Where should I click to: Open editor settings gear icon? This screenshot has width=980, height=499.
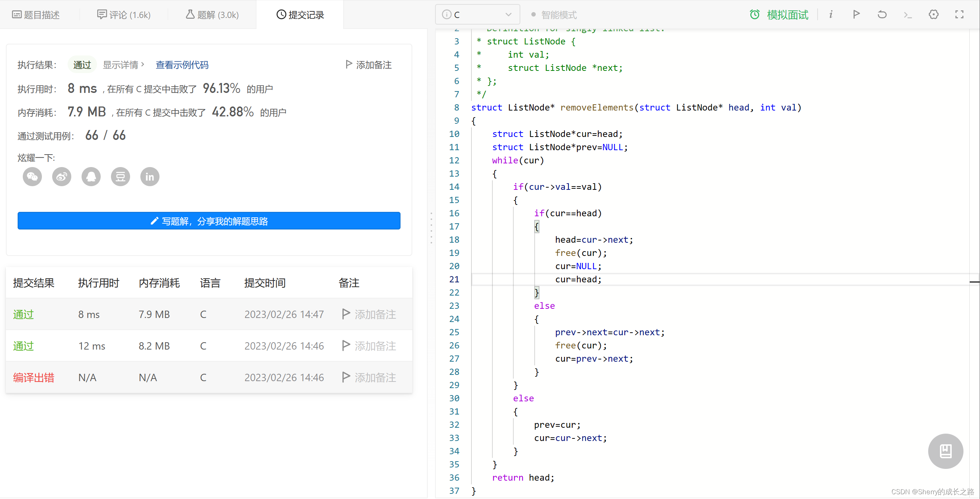tap(934, 14)
